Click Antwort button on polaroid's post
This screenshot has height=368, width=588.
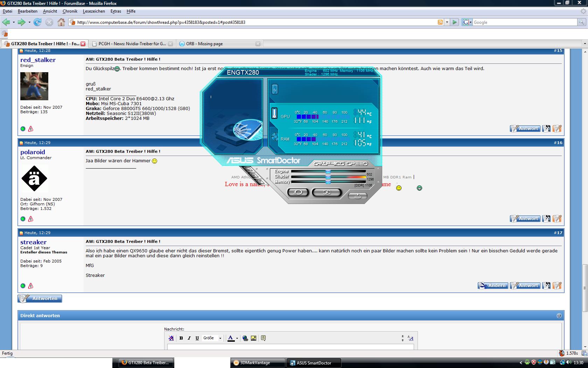[x=525, y=219]
